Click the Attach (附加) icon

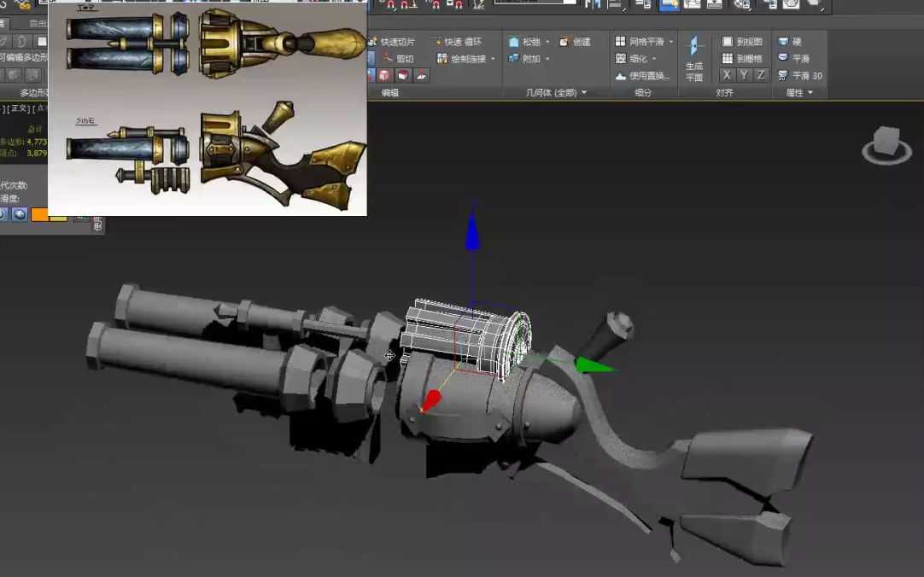point(512,58)
